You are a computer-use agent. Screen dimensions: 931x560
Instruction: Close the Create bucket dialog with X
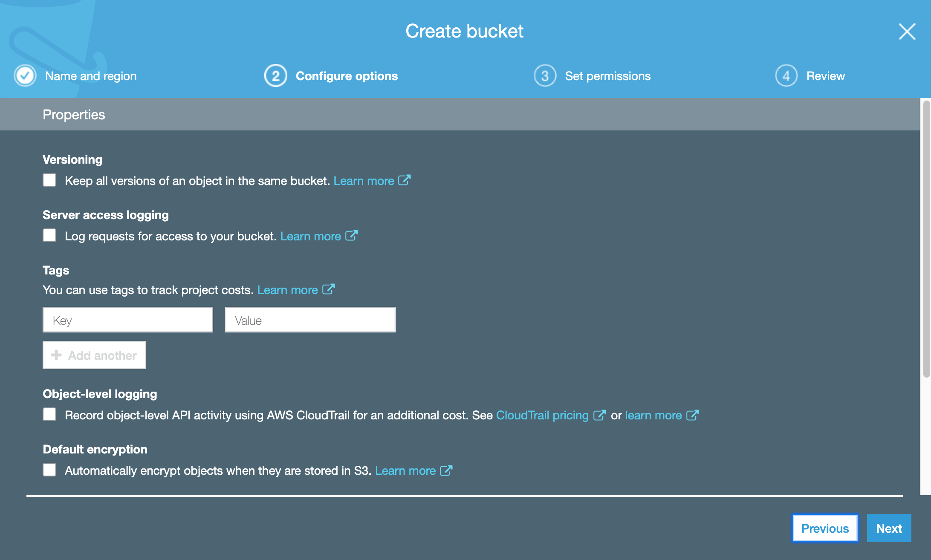pyautogui.click(x=907, y=32)
